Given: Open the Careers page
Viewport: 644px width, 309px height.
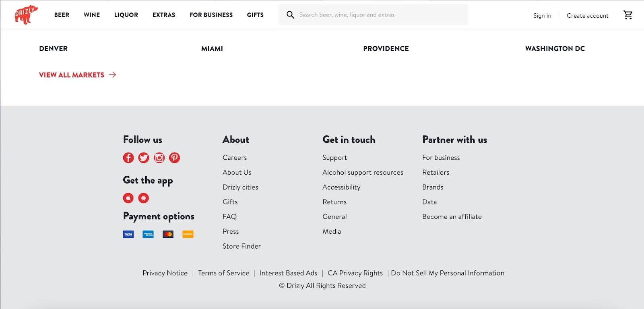Looking at the screenshot, I should coord(235,158).
